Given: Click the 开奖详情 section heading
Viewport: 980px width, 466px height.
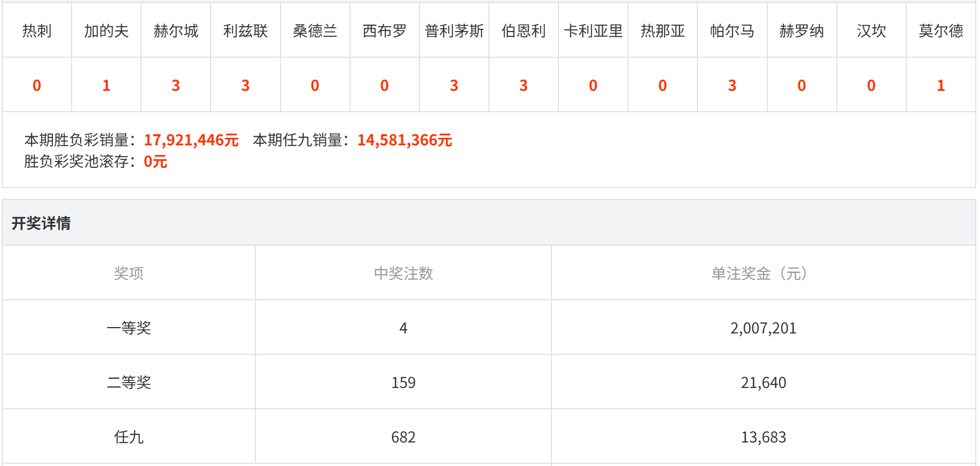Looking at the screenshot, I should 41,223.
